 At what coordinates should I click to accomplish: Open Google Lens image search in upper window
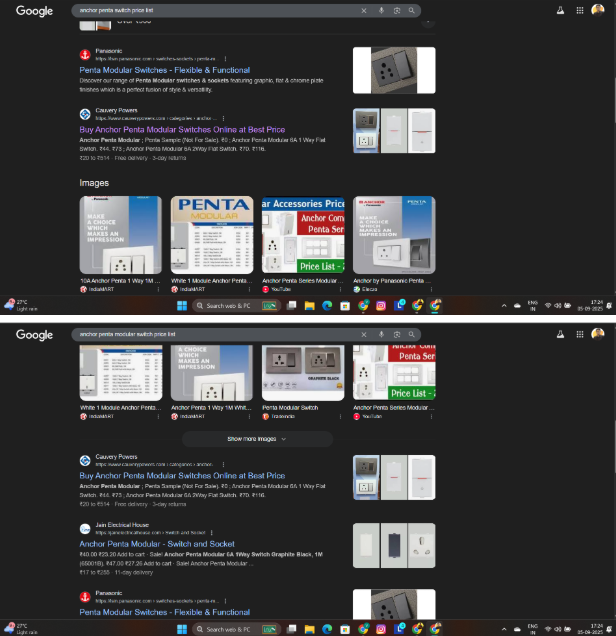[x=397, y=11]
